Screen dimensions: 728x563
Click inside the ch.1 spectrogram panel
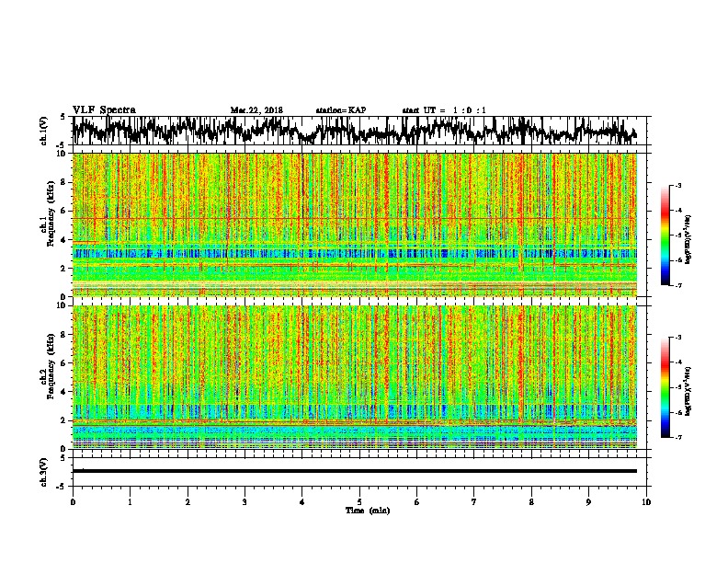[x=355, y=224]
